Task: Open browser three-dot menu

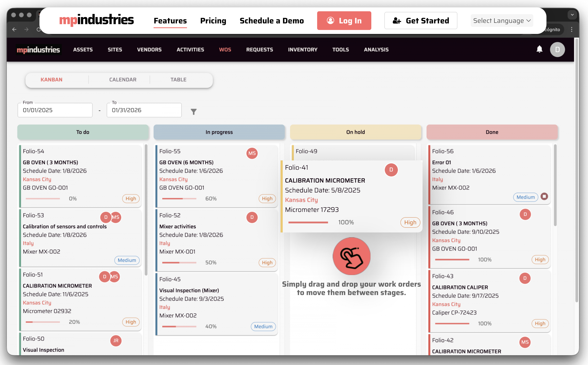Action: [572, 29]
